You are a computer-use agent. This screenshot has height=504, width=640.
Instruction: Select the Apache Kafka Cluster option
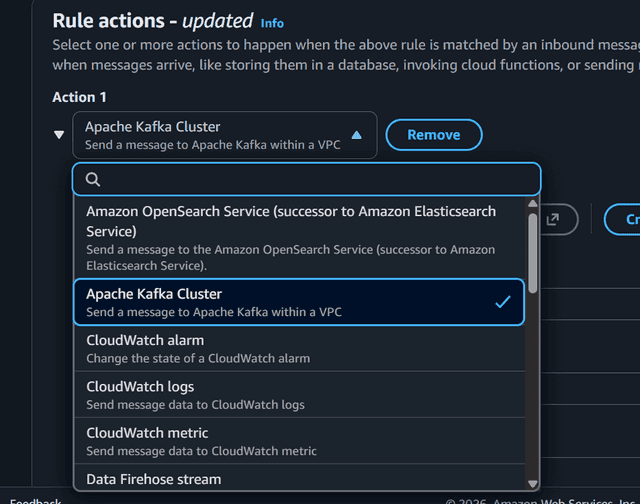click(x=299, y=302)
